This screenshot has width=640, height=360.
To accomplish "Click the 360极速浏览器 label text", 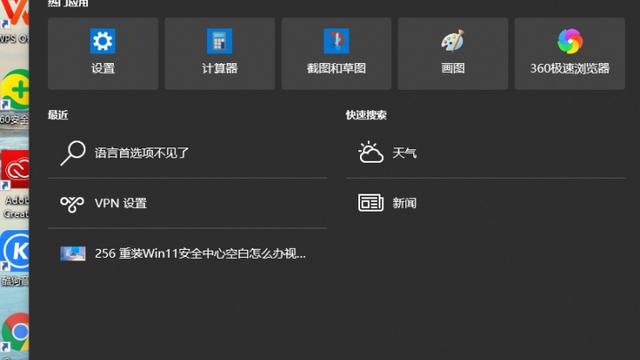I will pos(570,68).
